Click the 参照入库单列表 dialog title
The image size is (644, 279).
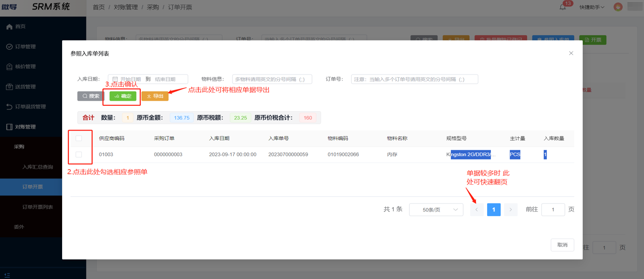point(90,54)
